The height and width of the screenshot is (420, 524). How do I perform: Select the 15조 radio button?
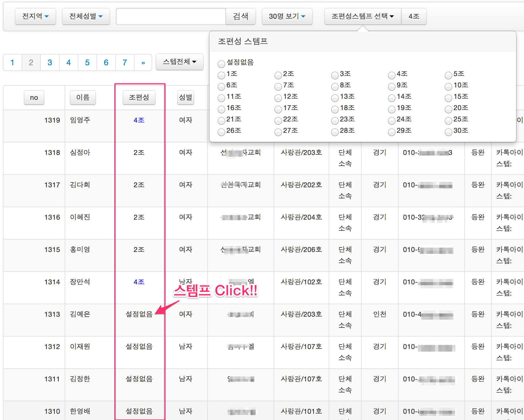click(448, 98)
